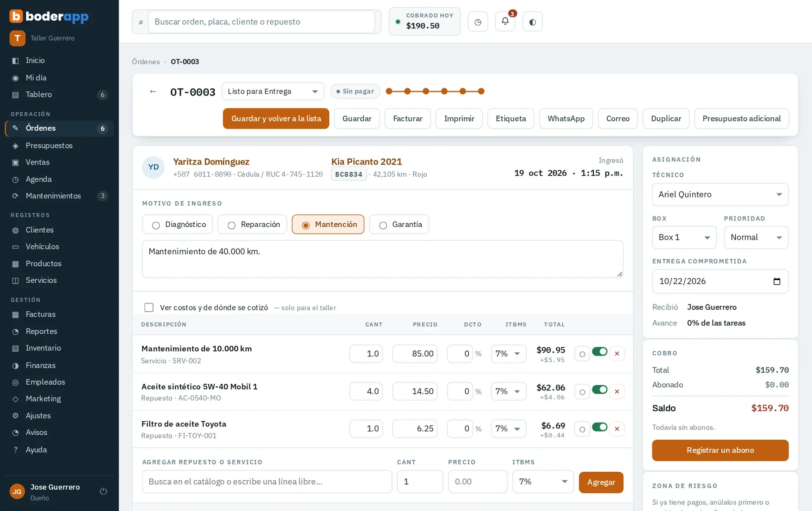Viewport: 812px width, 511px height.
Task: Open Inventario in the sidebar
Action: 60,348
